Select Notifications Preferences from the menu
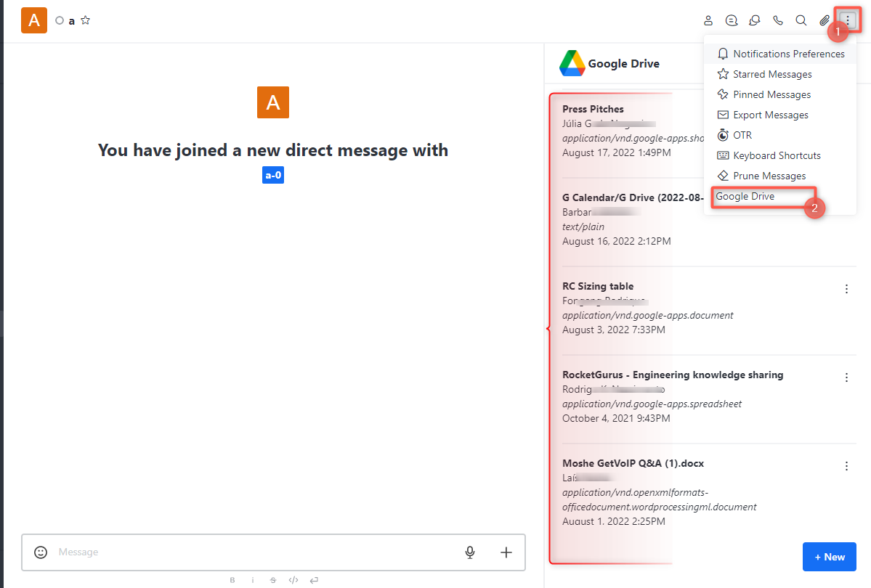This screenshot has height=588, width=871. pyautogui.click(x=780, y=54)
